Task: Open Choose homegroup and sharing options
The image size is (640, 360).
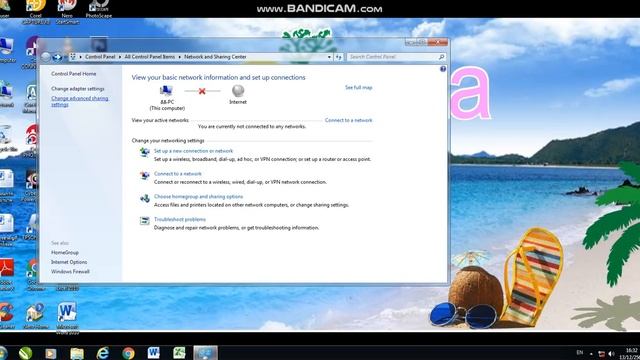Action: [198, 197]
